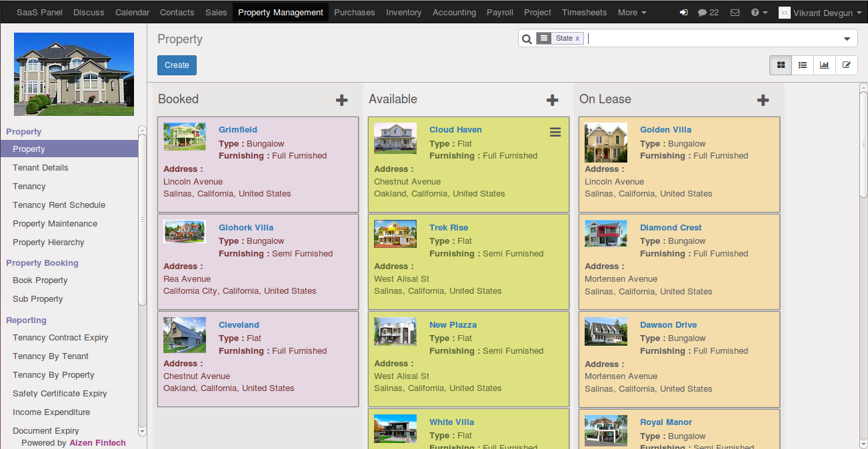Open the help question-mark dropdown
The width and height of the screenshot is (868, 449).
[759, 13]
